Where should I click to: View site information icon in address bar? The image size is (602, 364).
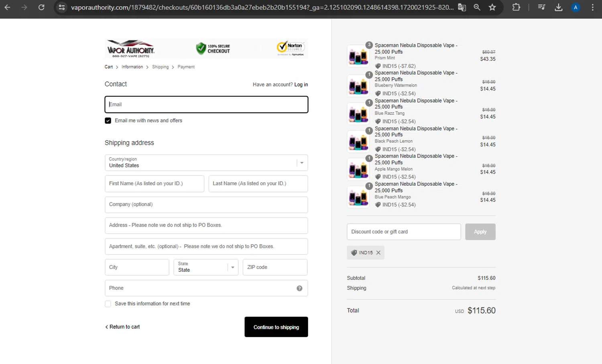pyautogui.click(x=61, y=7)
